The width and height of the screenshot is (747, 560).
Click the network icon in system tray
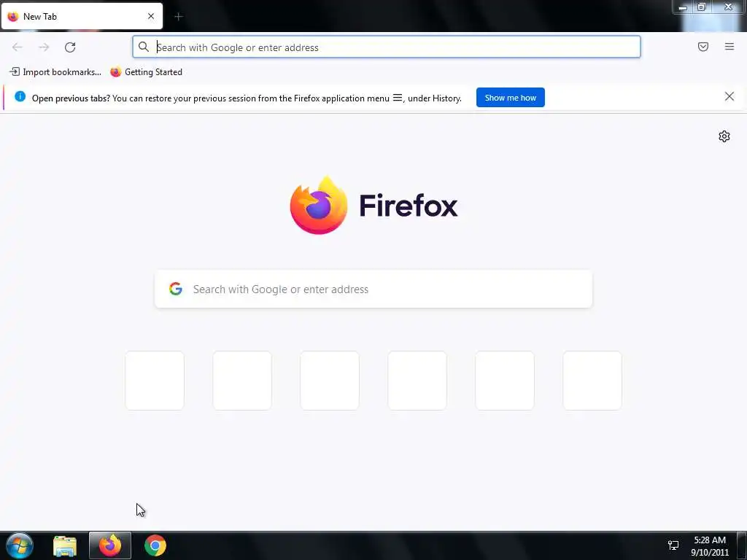(673, 545)
